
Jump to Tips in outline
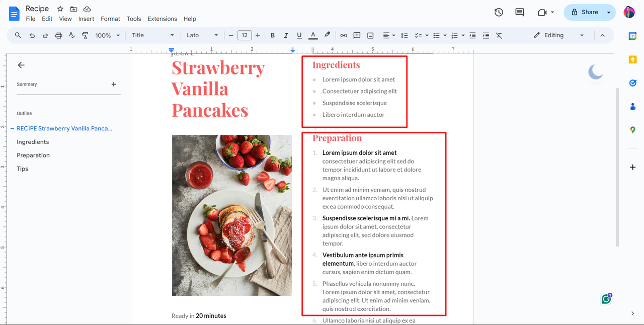pos(22,169)
